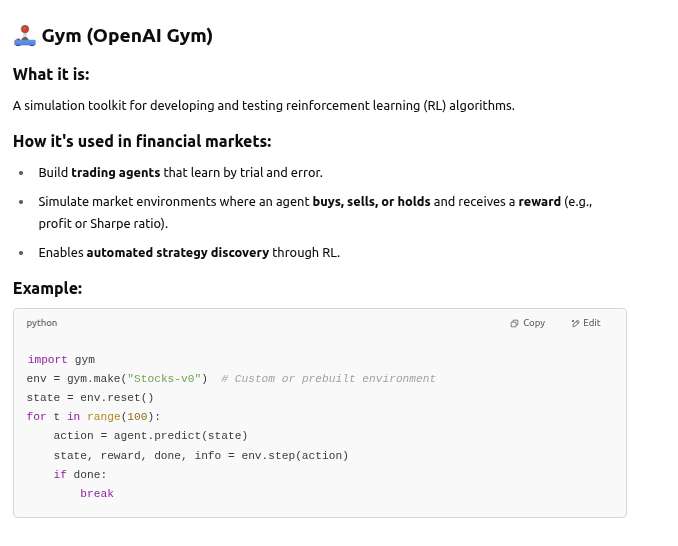
Task: Click the "import gym" code line
Action: click(61, 360)
